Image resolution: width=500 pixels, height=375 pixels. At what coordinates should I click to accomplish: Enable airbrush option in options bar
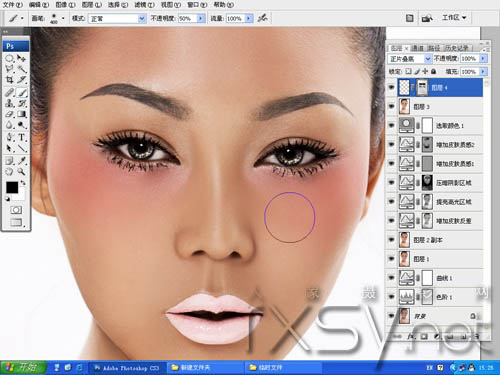263,18
